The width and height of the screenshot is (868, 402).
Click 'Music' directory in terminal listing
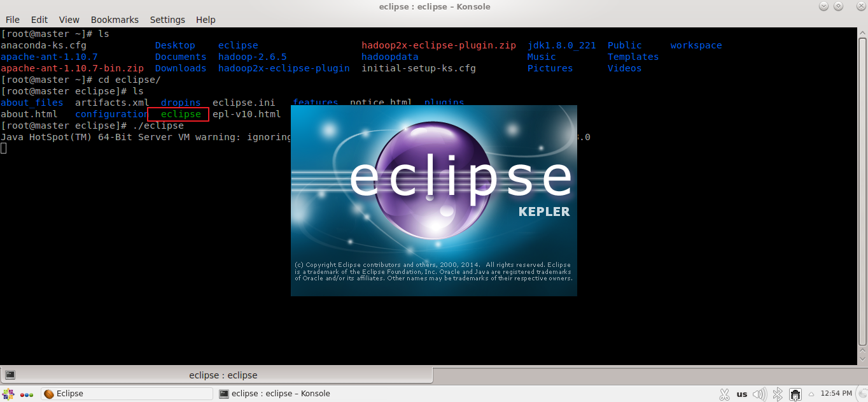pos(542,57)
